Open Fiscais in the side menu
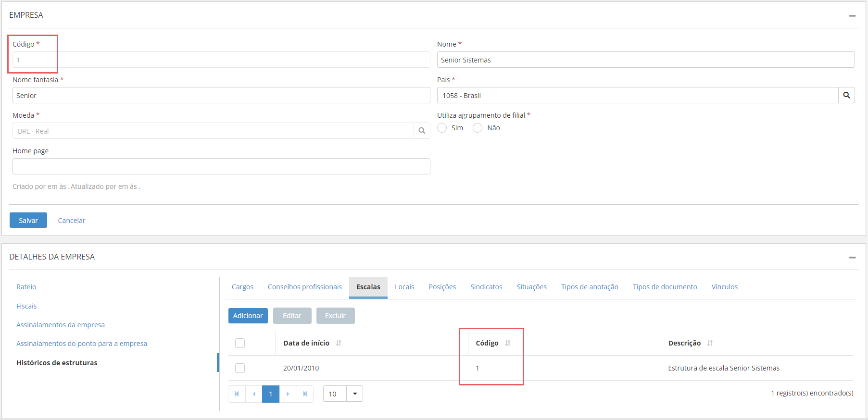Screen dimensions: 868x420 click(26, 306)
